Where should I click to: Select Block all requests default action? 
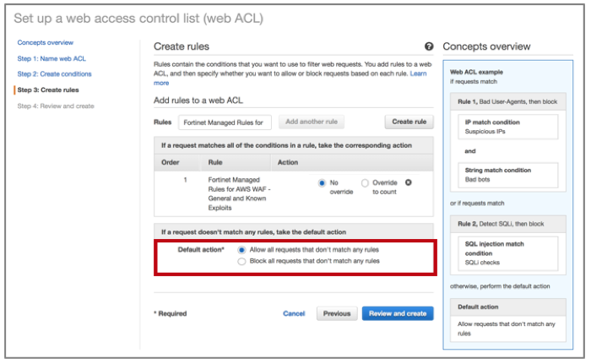click(242, 261)
